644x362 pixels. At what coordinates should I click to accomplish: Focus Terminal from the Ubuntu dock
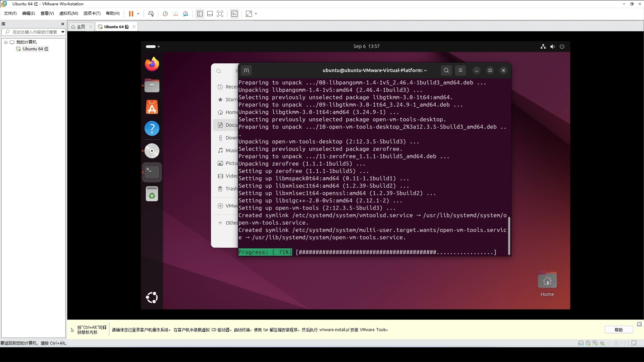coord(152,172)
